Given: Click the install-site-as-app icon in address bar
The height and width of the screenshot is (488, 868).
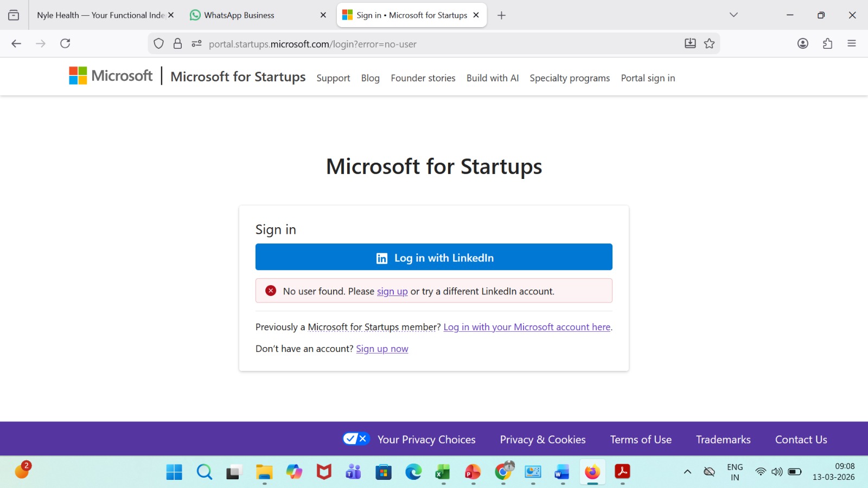Looking at the screenshot, I should (x=690, y=44).
